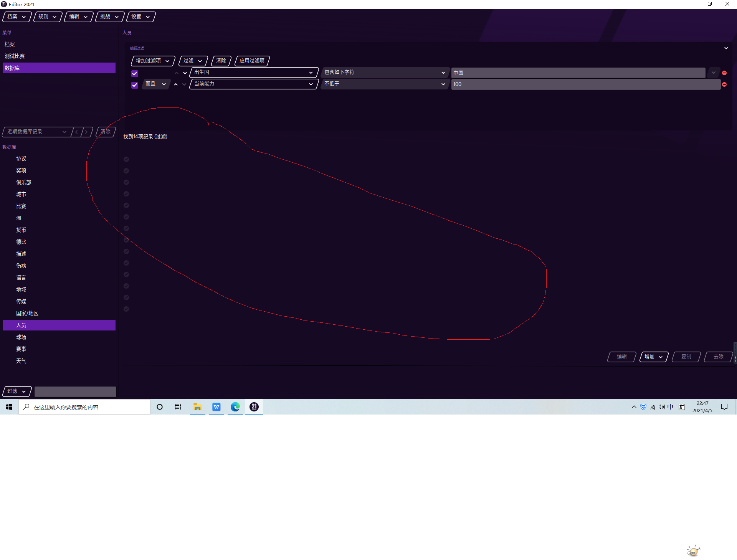Uncheck the 当前能力 filter checkbox

[135, 85]
